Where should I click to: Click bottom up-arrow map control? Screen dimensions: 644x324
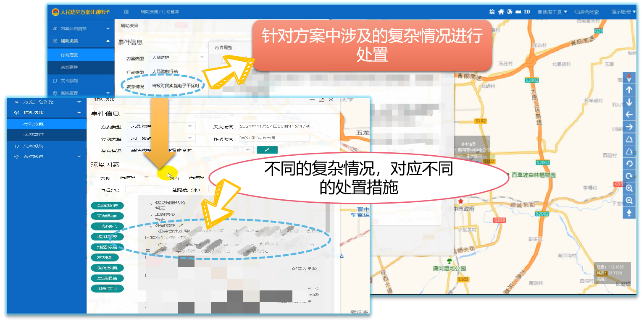pos(629,213)
